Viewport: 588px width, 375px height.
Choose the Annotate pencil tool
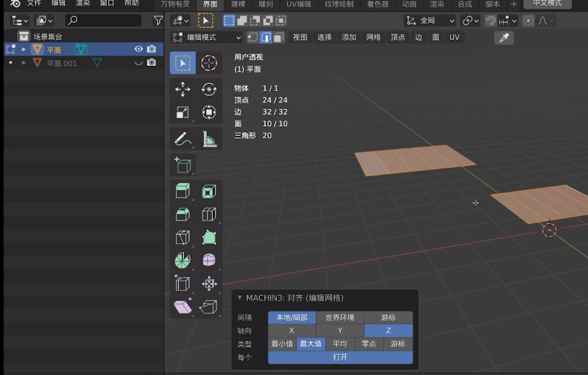point(183,138)
